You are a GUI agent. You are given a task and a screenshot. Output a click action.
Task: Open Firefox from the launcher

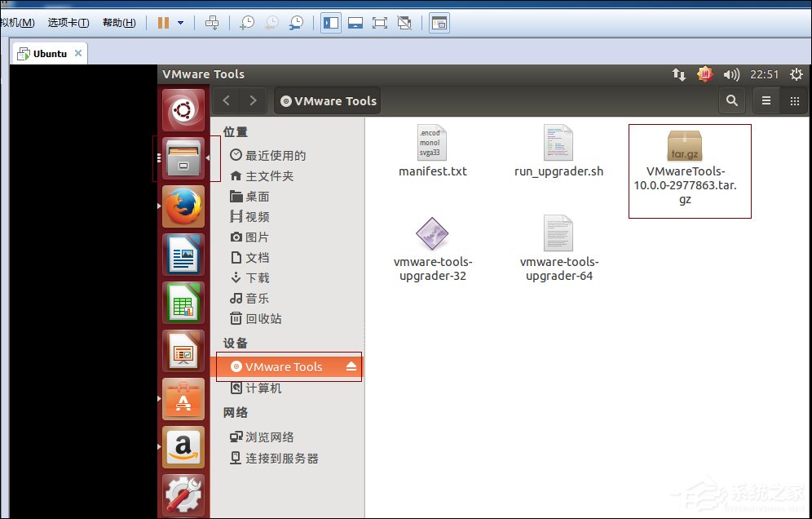click(183, 206)
